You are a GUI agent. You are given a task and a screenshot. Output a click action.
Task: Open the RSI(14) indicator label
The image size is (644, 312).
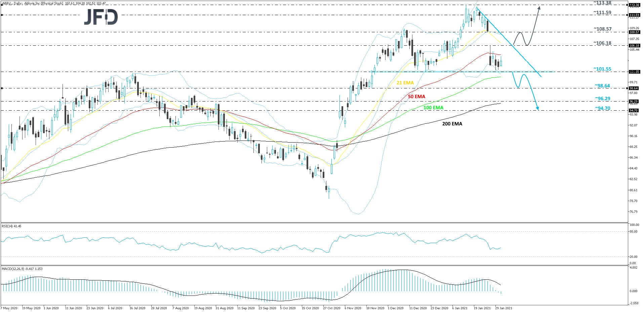11,226
